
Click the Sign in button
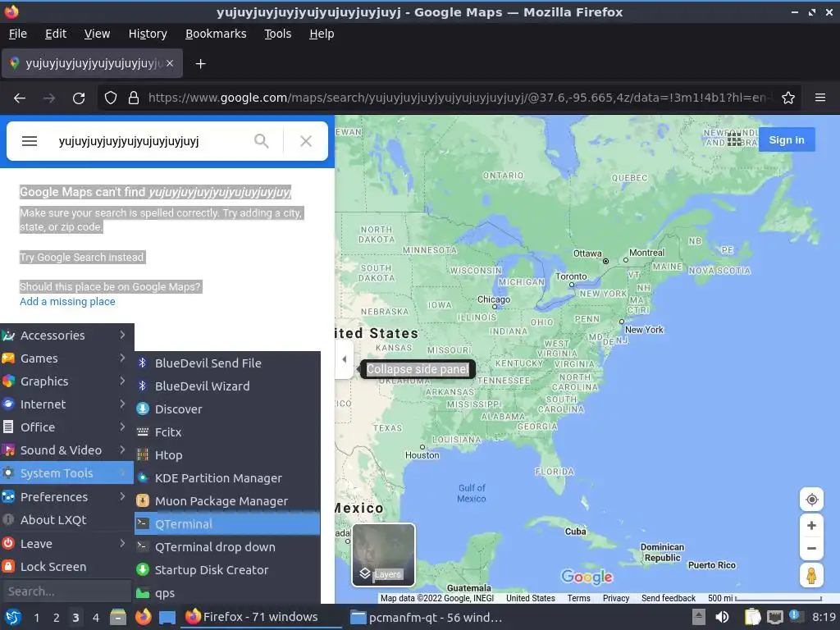(787, 139)
